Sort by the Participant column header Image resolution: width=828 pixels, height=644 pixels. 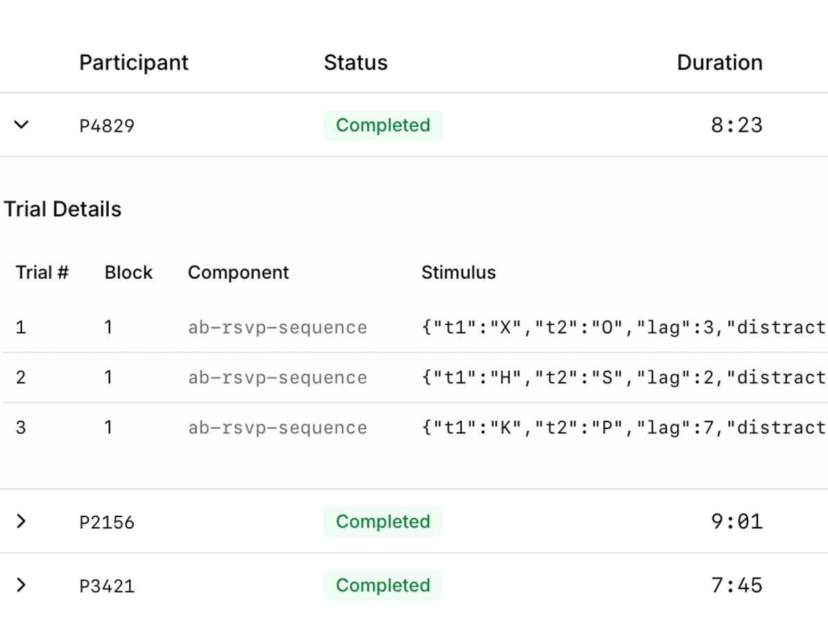pos(134,62)
